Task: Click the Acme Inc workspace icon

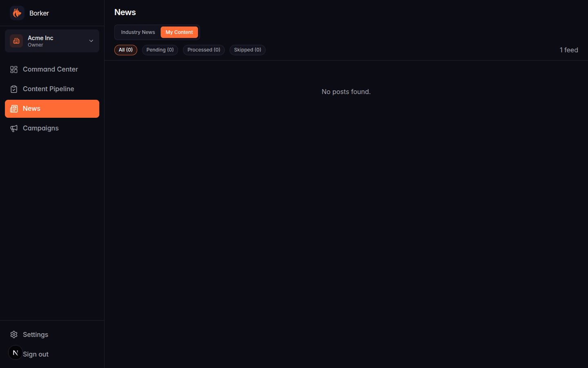Action: click(x=16, y=41)
